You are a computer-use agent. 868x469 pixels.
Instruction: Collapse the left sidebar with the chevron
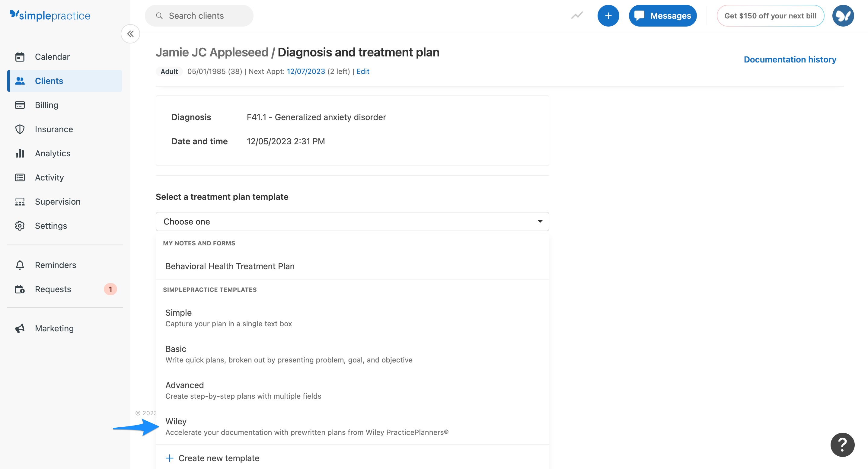click(130, 34)
